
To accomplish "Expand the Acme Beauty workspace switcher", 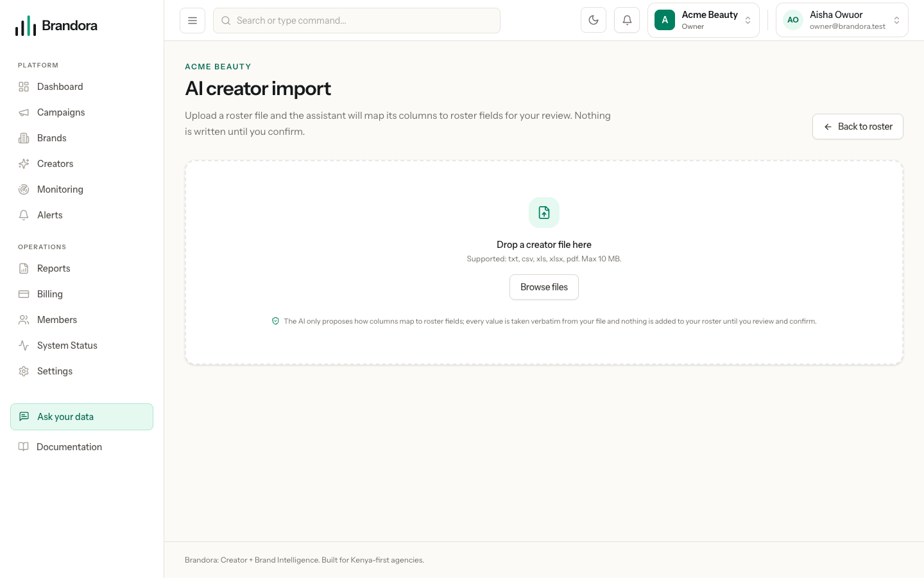I will 703,20.
